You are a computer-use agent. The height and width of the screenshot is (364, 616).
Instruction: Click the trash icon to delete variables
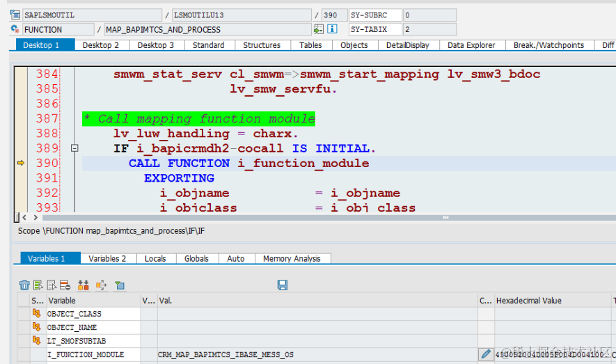(24, 285)
